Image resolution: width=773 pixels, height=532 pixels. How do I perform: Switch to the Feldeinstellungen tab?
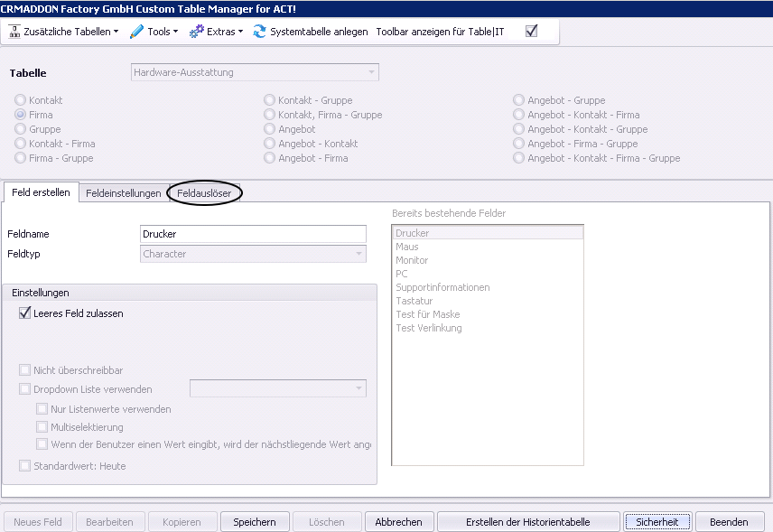point(123,193)
